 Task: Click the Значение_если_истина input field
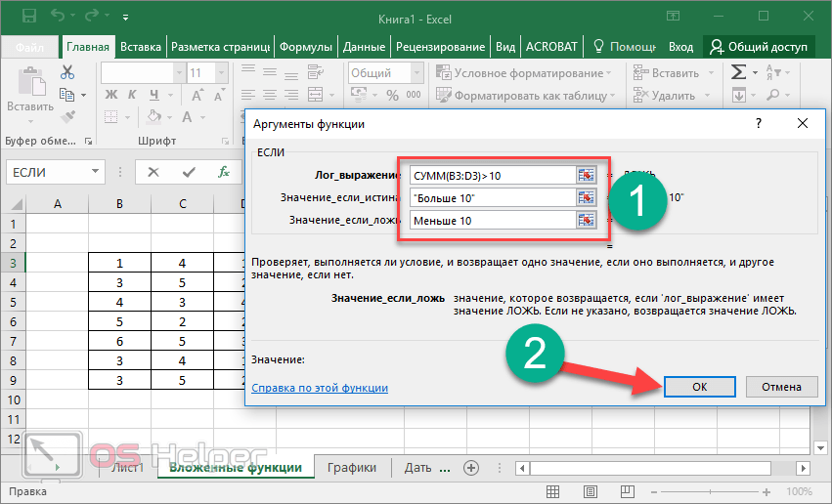(492, 197)
